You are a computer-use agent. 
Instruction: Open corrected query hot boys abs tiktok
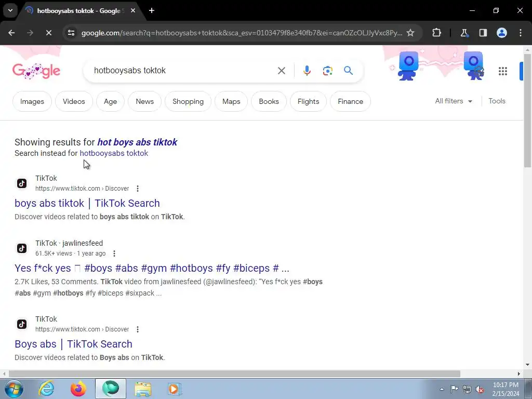pyautogui.click(x=137, y=142)
